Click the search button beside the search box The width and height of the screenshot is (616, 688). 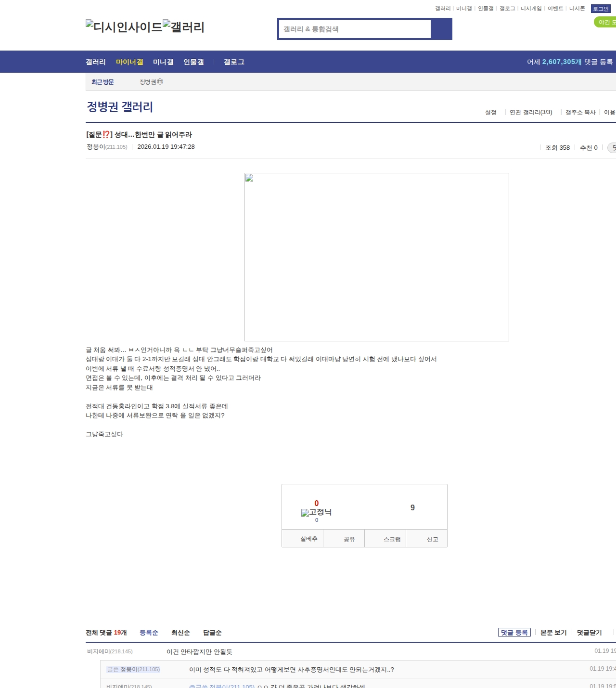[441, 29]
